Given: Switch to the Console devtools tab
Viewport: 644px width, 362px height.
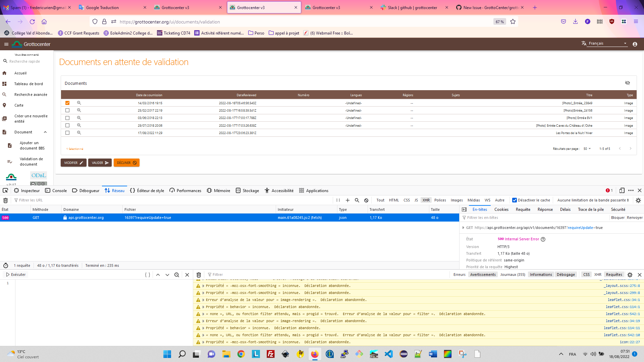Looking at the screenshot, I should click(x=59, y=190).
